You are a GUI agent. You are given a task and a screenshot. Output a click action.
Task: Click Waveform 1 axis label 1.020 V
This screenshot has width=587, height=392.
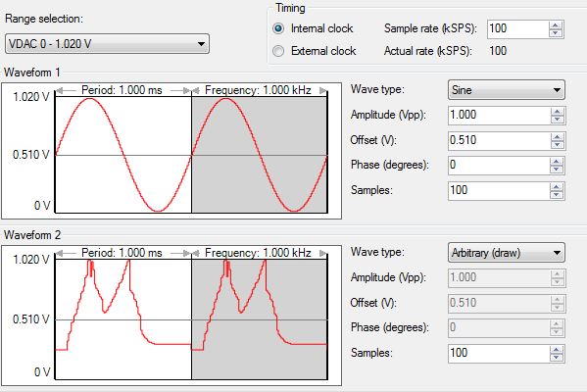pos(31,97)
